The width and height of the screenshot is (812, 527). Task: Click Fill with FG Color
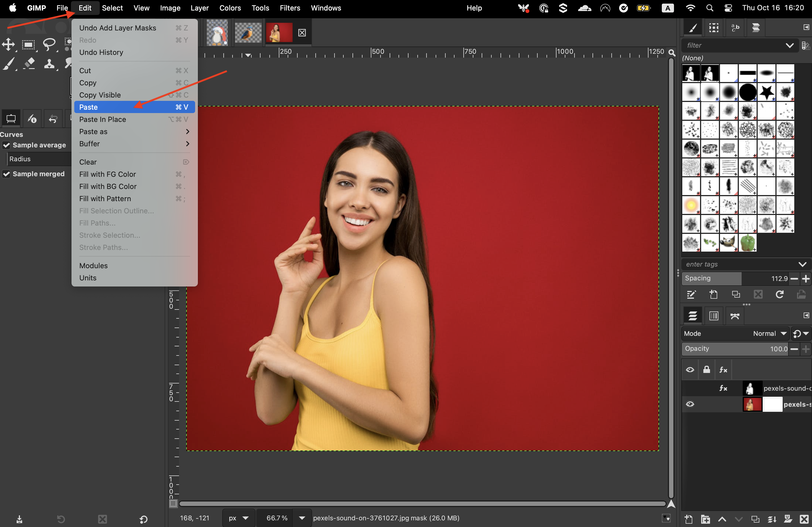point(108,174)
